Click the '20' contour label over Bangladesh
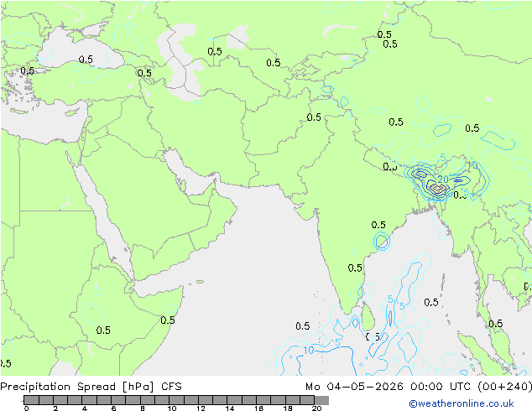The height and width of the screenshot is (411, 532). pyautogui.click(x=443, y=179)
